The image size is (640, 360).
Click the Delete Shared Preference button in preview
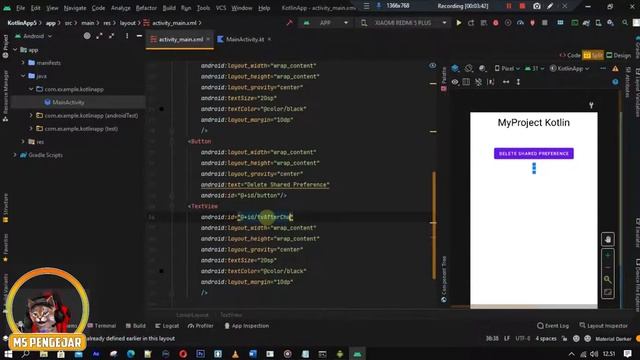click(533, 153)
